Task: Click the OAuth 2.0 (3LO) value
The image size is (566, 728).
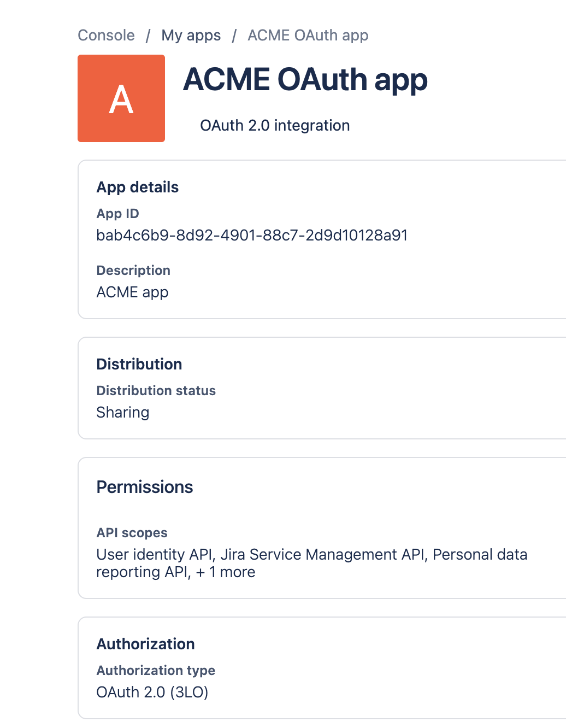Action: coord(152,692)
